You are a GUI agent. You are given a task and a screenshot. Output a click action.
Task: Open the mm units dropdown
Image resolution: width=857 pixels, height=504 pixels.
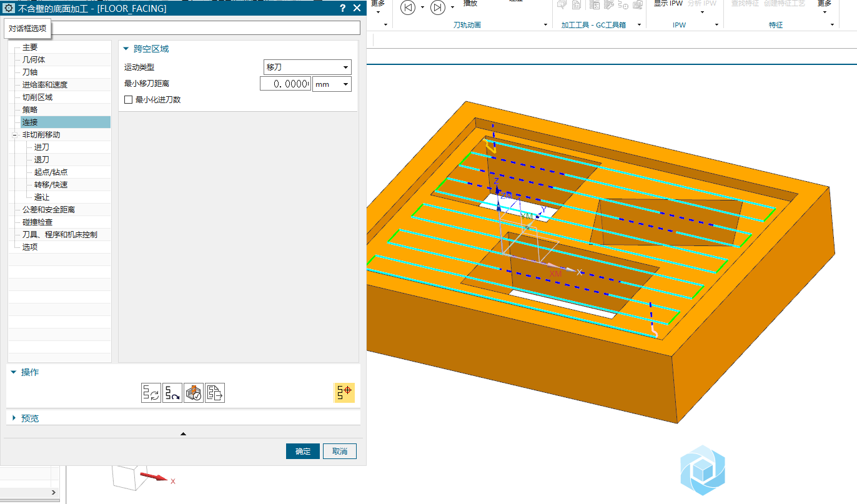pyautogui.click(x=332, y=84)
